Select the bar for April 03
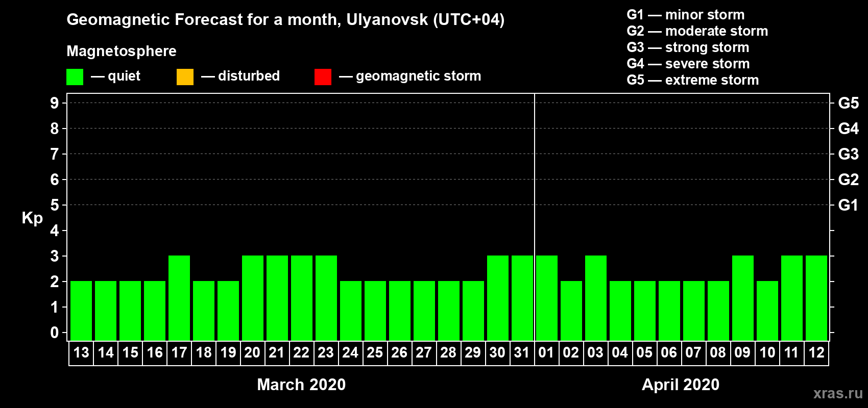The image size is (868, 408). pyautogui.click(x=596, y=298)
